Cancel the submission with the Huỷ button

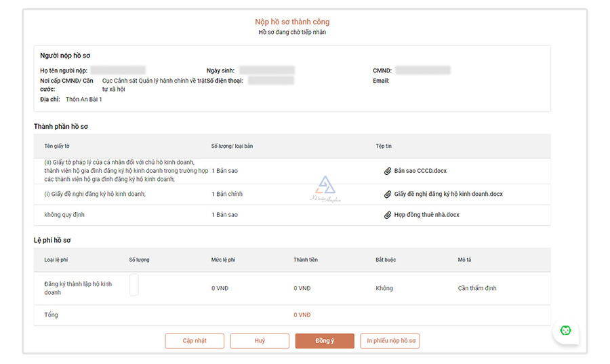(260, 341)
